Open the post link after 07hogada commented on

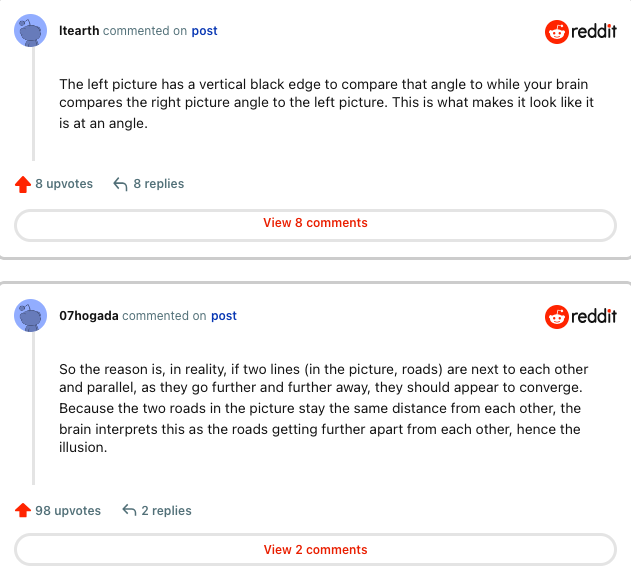(224, 316)
